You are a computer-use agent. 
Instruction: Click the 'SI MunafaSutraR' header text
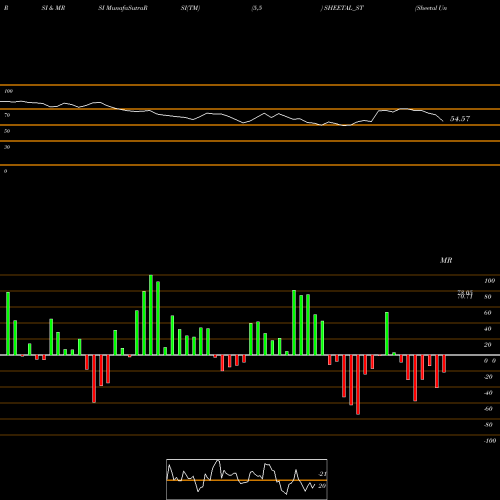click(x=123, y=8)
